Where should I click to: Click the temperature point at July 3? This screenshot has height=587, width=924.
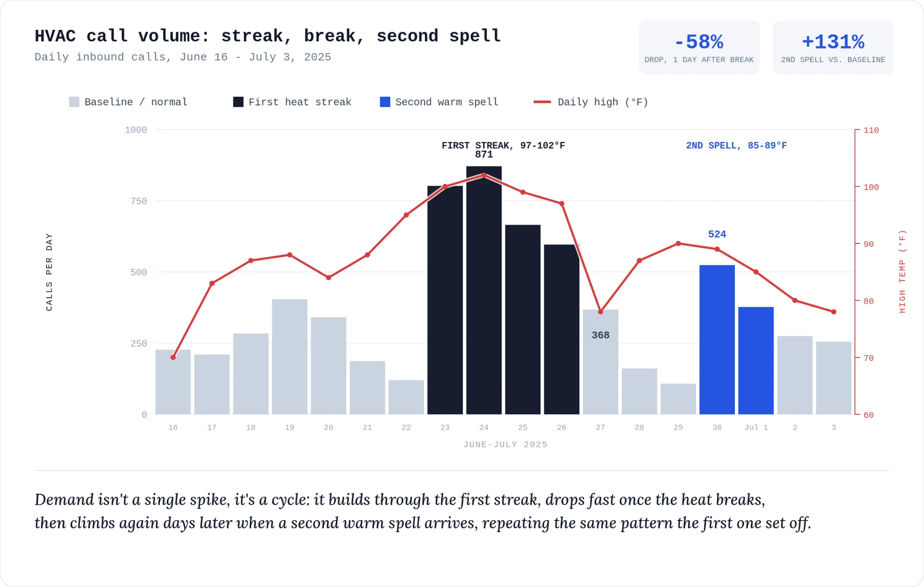(x=834, y=312)
